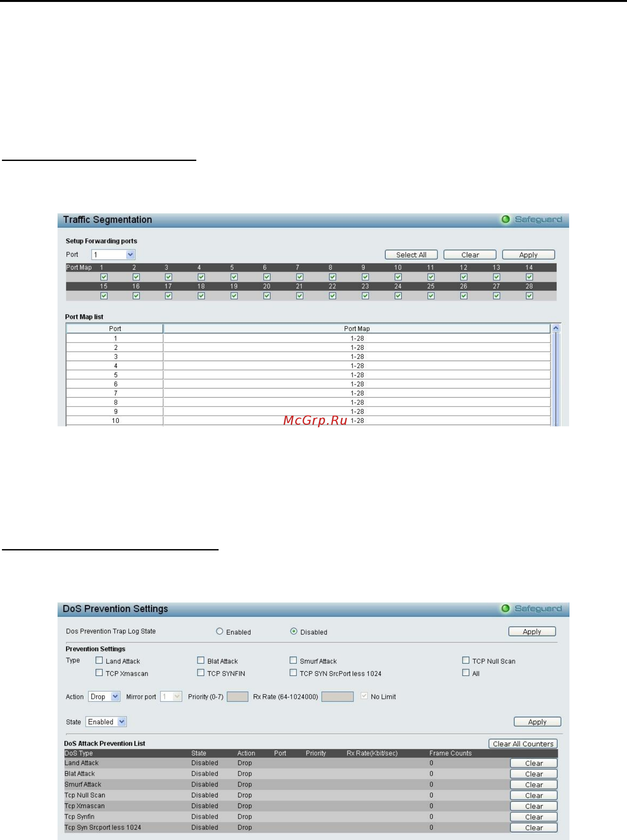This screenshot has height=840, width=627.
Task: Select Disabled for Dos Prevention Trap Log State
Action: [293, 631]
